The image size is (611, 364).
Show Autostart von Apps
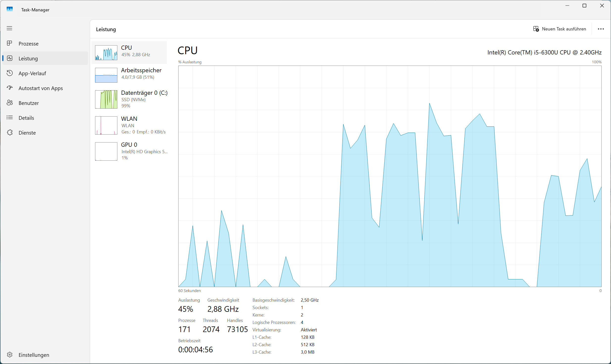coord(41,88)
